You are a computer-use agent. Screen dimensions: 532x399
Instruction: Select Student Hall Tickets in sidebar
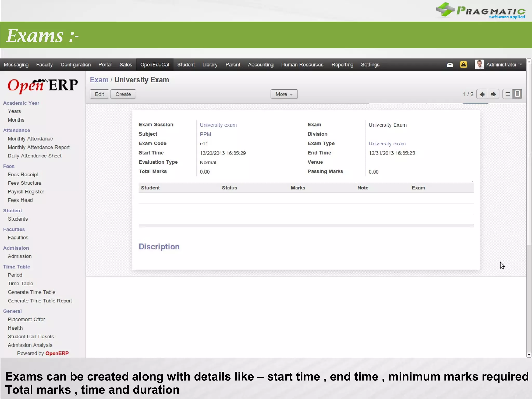pos(31,336)
